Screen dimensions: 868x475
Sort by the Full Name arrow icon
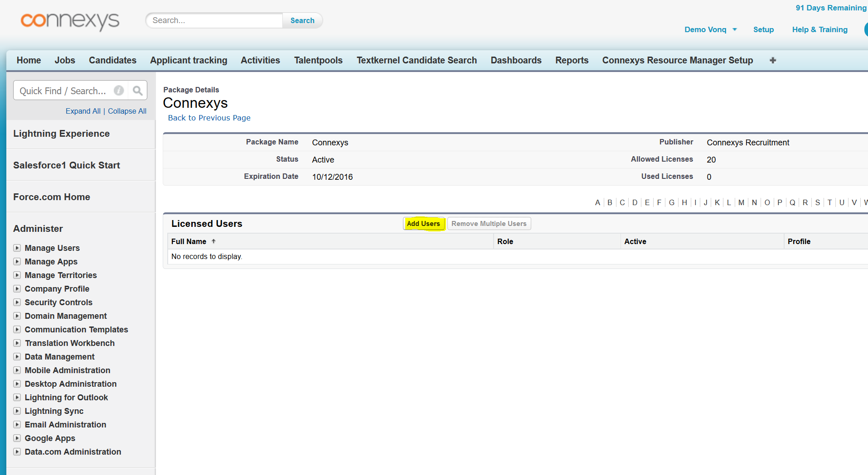(213, 241)
